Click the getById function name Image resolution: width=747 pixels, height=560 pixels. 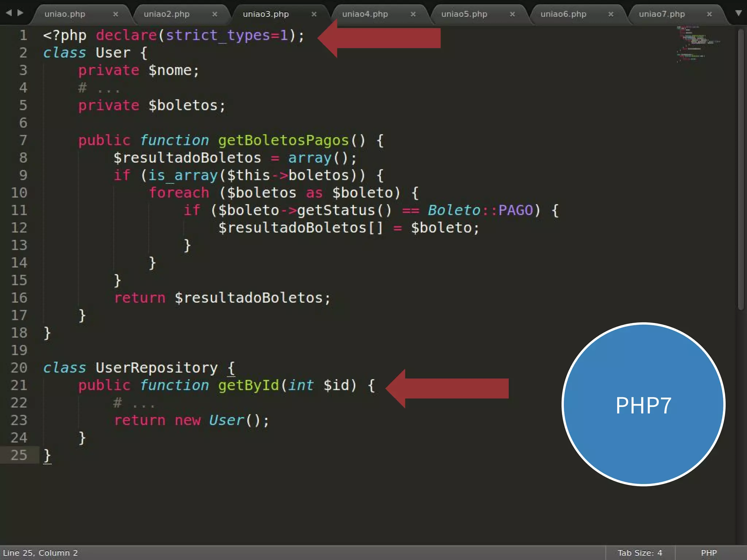tap(248, 385)
